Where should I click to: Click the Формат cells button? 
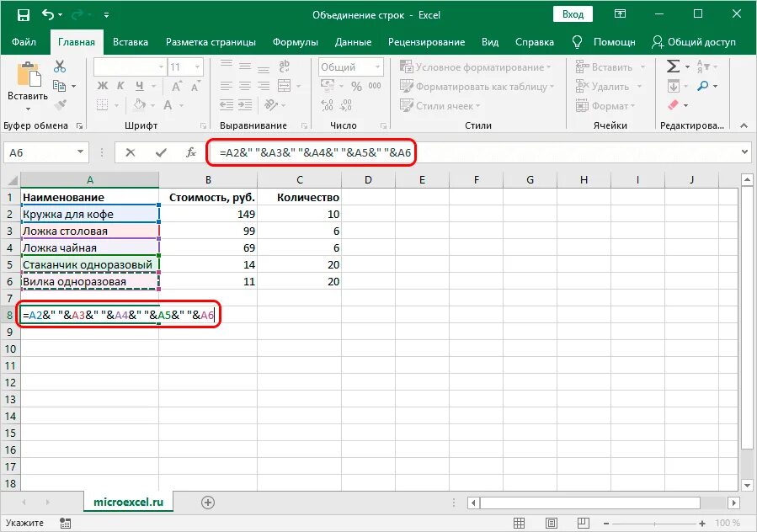click(605, 106)
